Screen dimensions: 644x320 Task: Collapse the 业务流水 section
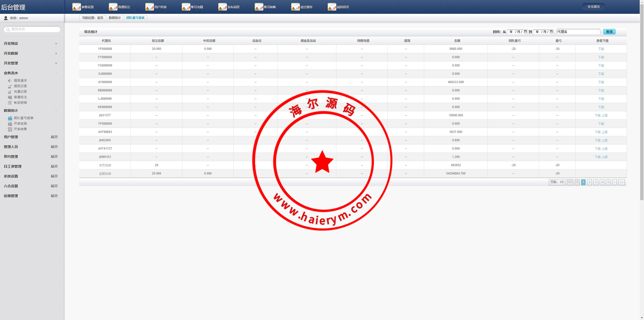tap(56, 73)
